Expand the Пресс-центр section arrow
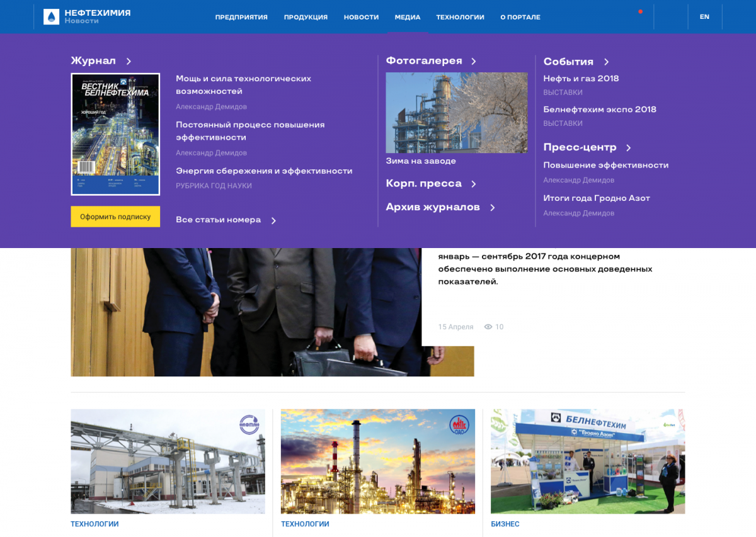The height and width of the screenshot is (537, 756). pyautogui.click(x=628, y=148)
